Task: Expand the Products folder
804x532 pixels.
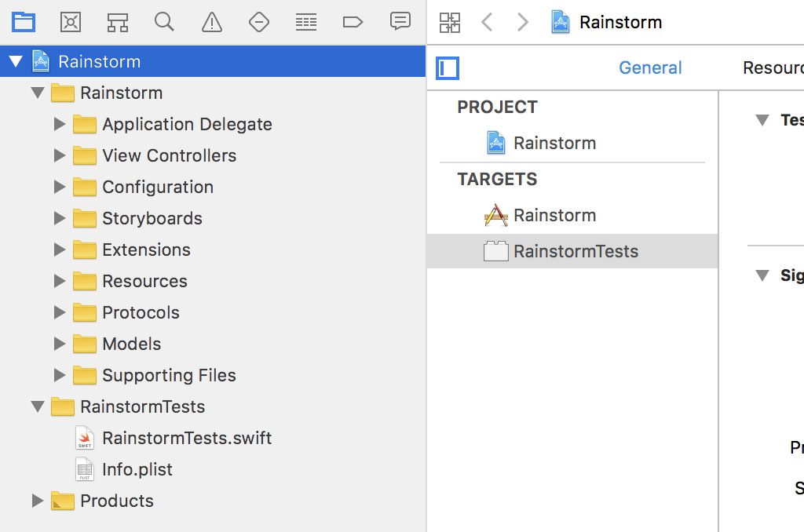Action: [x=37, y=501]
